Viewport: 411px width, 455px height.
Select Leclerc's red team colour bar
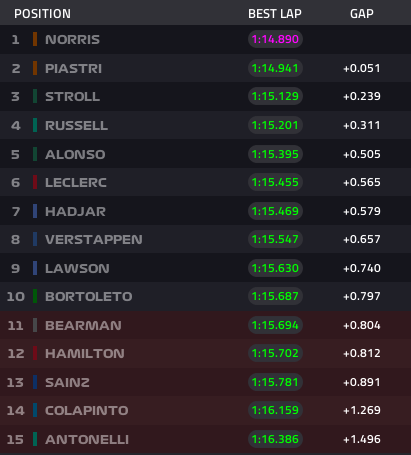35,182
